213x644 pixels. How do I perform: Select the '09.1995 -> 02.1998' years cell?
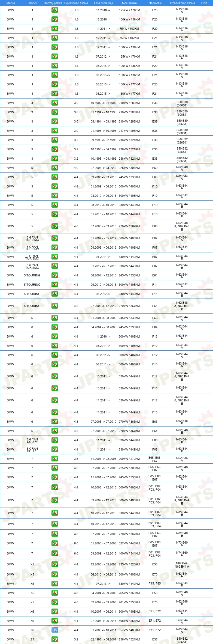click(x=104, y=140)
